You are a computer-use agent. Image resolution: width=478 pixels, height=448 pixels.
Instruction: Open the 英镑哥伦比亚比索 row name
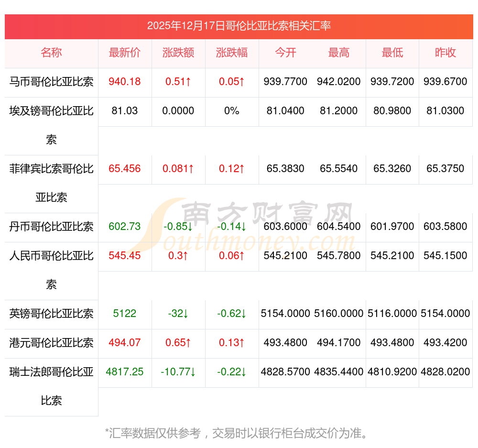click(51, 314)
